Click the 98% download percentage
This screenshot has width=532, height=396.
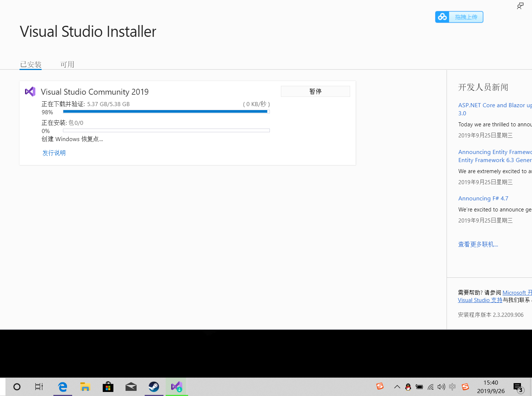point(47,112)
